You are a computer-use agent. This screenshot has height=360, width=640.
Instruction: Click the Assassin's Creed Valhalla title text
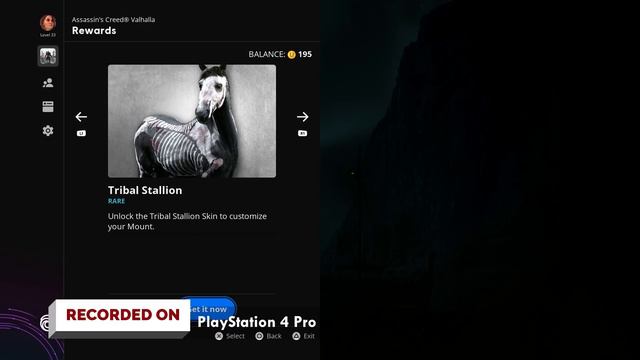[113, 20]
